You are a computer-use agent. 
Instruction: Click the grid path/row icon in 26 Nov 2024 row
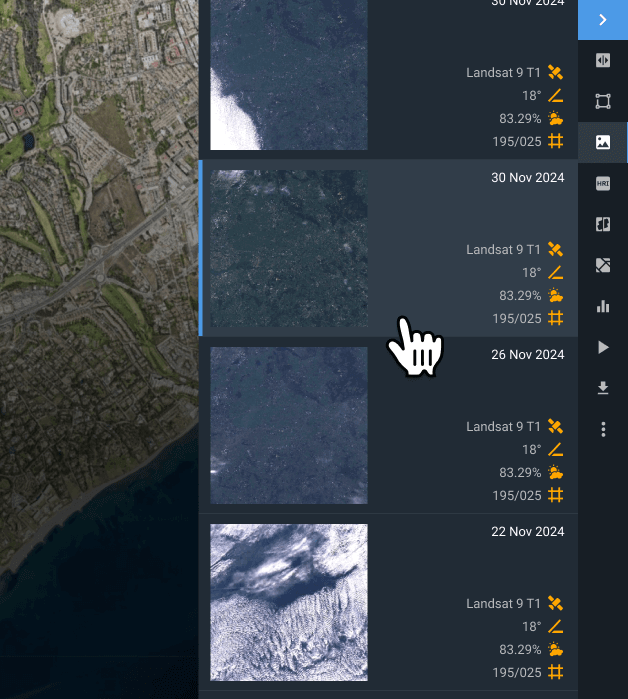555,495
